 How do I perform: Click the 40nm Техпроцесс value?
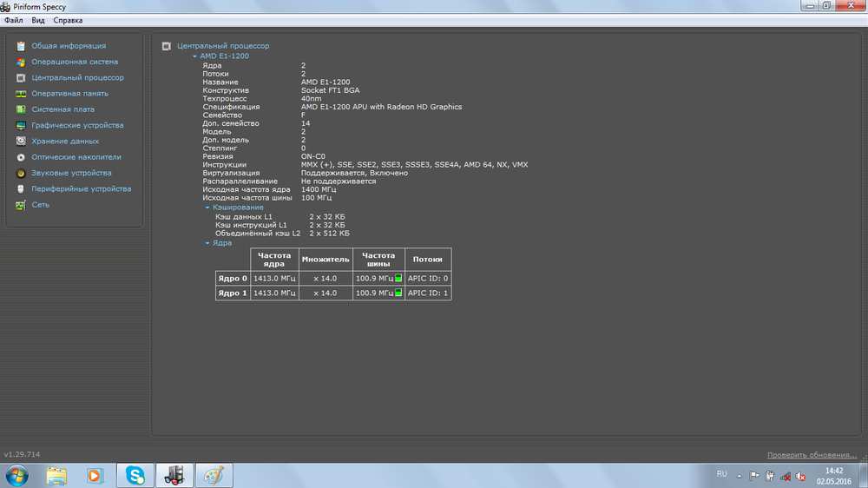coord(311,99)
